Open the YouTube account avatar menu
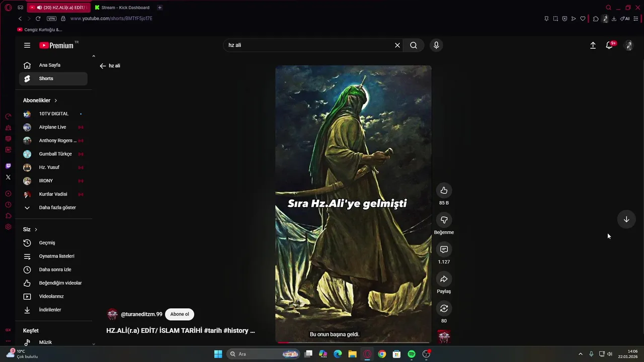644x362 pixels. pyautogui.click(x=628, y=45)
